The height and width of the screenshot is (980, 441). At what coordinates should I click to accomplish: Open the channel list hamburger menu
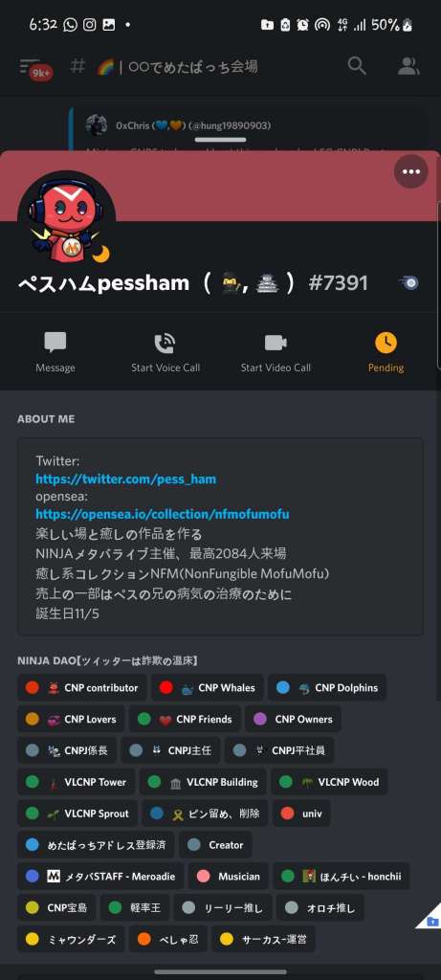click(32, 66)
